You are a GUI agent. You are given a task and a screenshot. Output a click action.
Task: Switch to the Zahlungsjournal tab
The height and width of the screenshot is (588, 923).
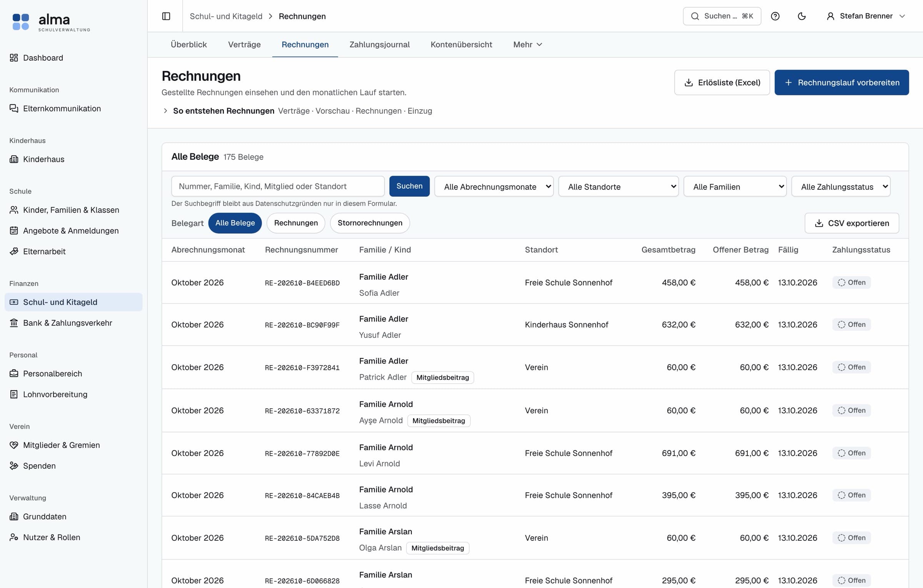[x=380, y=45]
